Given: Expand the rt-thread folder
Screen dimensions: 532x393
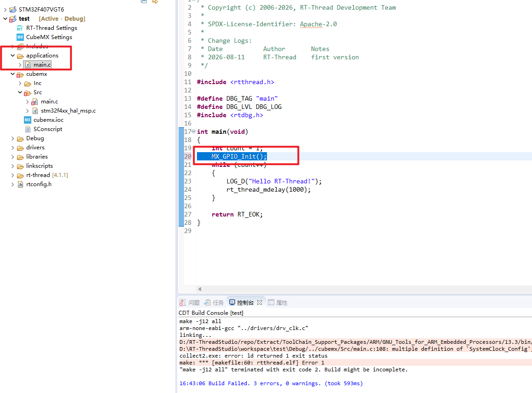Looking at the screenshot, I should click(x=12, y=175).
